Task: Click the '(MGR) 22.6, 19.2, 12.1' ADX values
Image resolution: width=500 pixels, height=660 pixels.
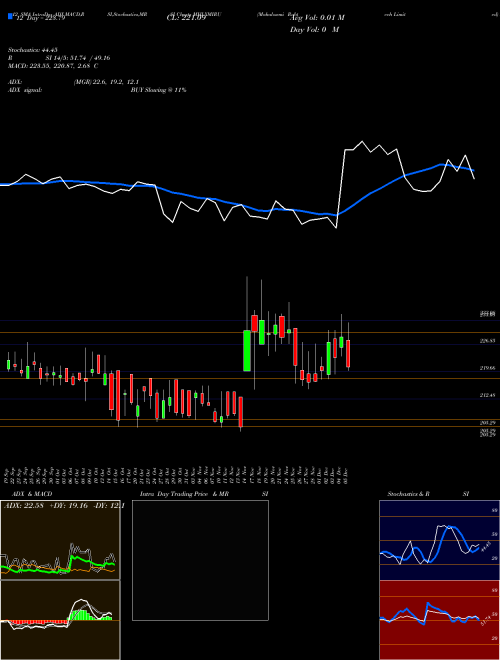Action: click(x=106, y=82)
